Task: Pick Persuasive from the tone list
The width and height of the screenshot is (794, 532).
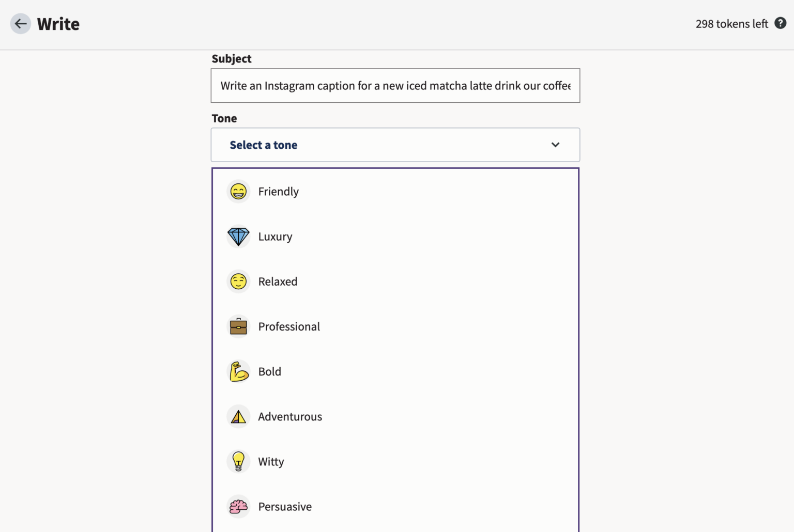Action: 285,507
